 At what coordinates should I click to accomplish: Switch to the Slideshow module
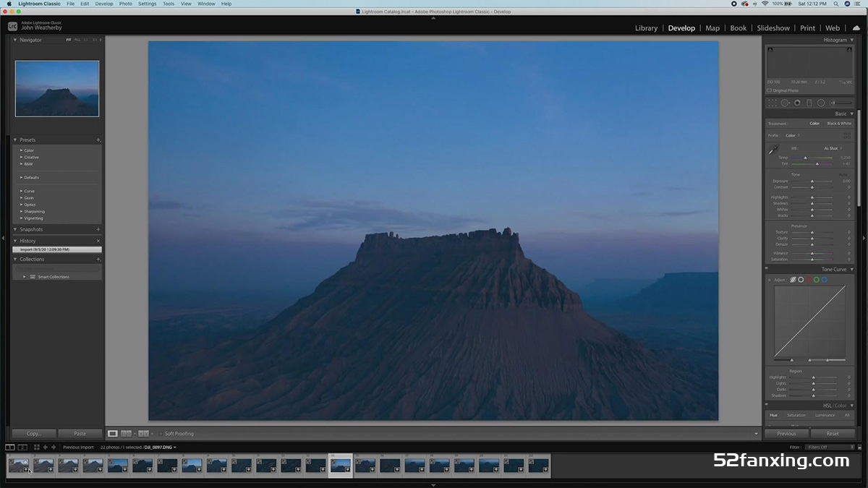point(773,28)
